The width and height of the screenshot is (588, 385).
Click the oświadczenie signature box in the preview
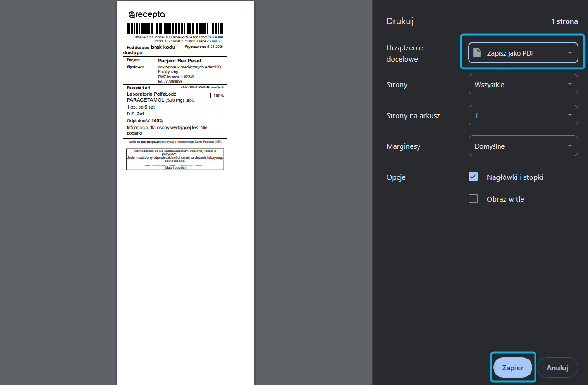[x=175, y=159]
